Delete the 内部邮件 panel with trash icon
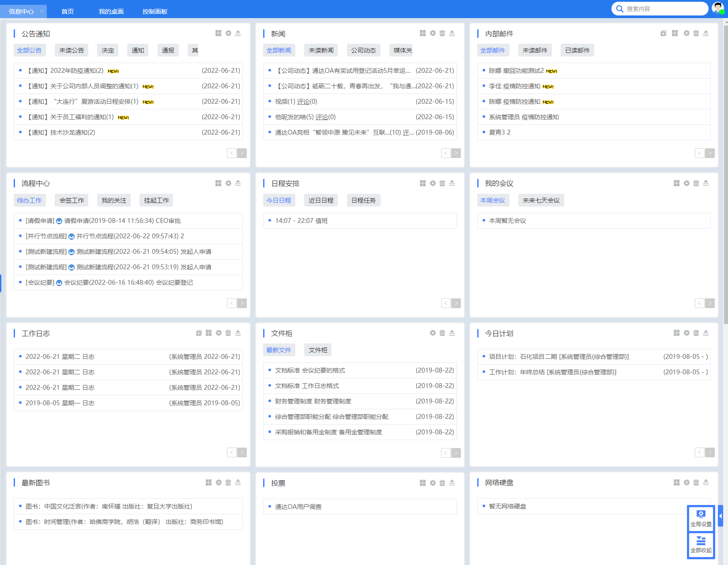 click(x=696, y=33)
